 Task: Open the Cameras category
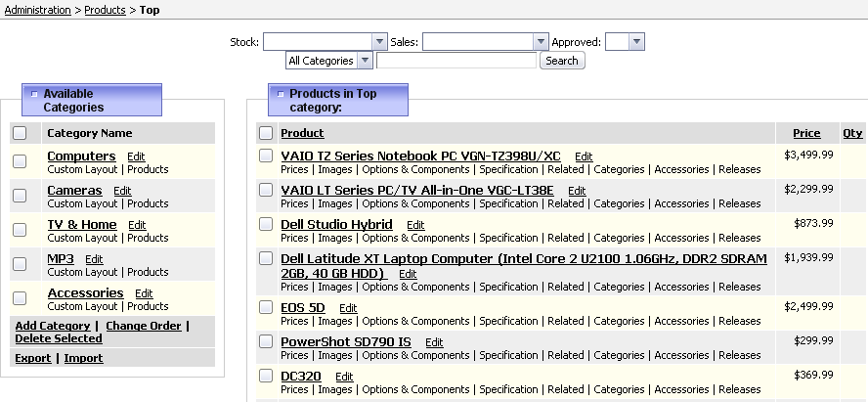(x=74, y=191)
